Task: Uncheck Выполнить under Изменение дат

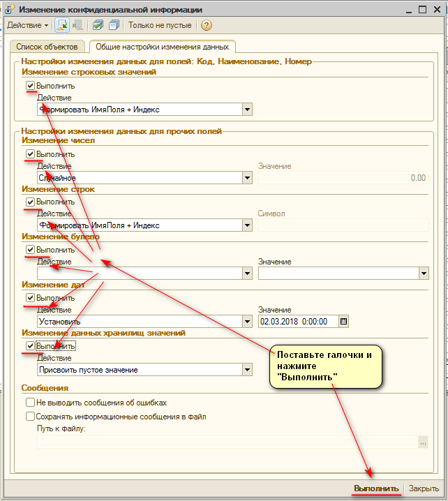Action: tap(30, 298)
